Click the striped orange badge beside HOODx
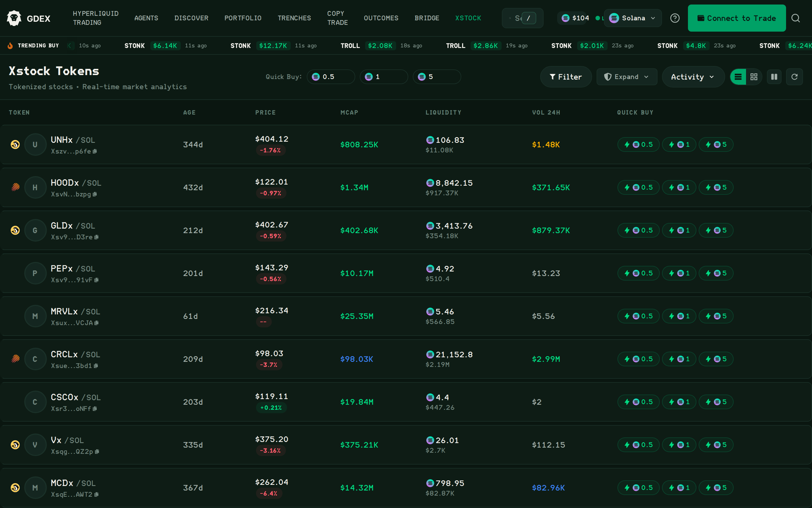This screenshot has width=812, height=508. [x=16, y=187]
